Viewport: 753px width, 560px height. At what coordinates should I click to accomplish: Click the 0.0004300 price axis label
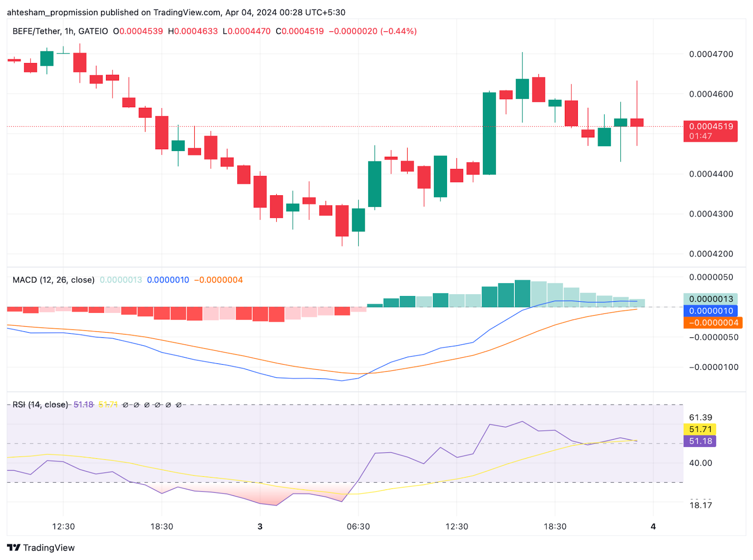click(711, 214)
